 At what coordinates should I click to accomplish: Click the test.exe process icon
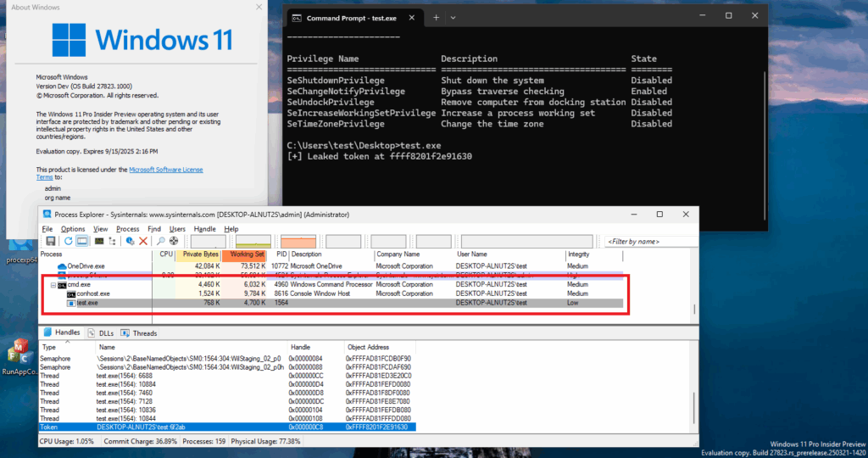(71, 303)
